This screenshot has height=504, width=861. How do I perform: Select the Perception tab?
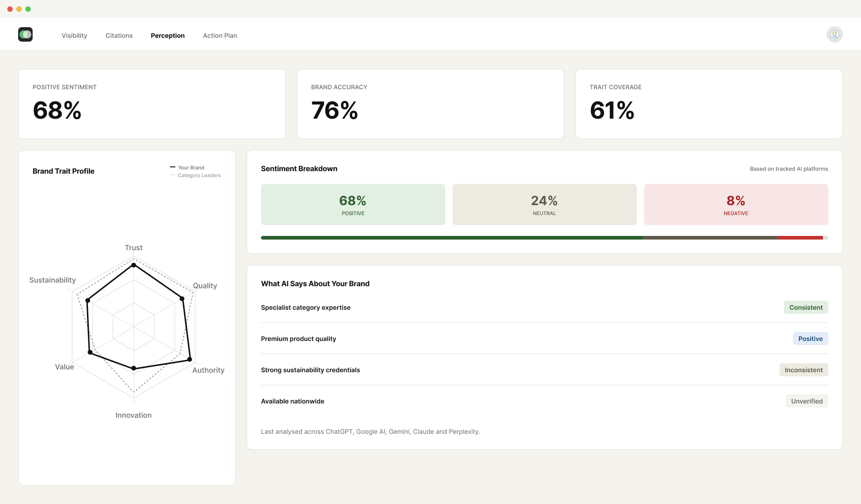168,35
